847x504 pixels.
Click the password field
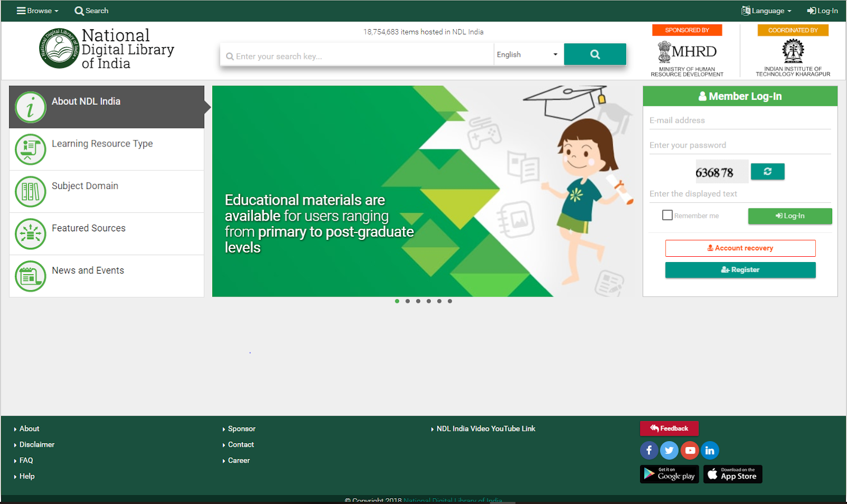pos(740,146)
